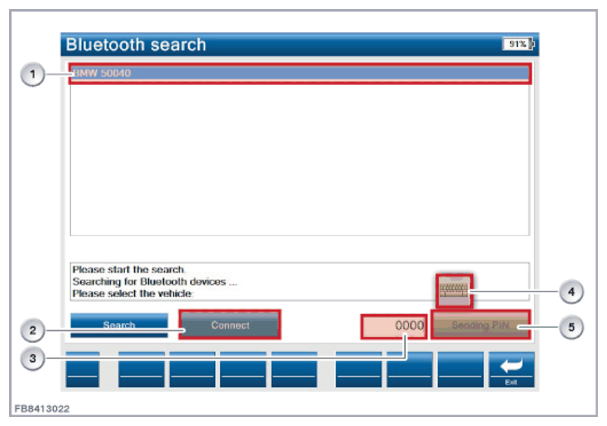The image size is (607, 426).
Task: Click callout marker number 2
Action: 33,329
